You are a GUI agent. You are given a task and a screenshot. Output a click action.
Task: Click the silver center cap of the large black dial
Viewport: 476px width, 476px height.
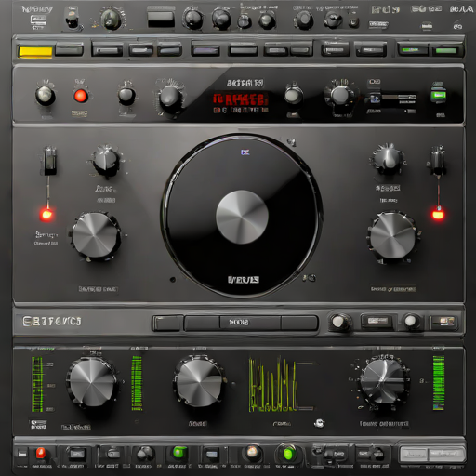tap(242, 217)
